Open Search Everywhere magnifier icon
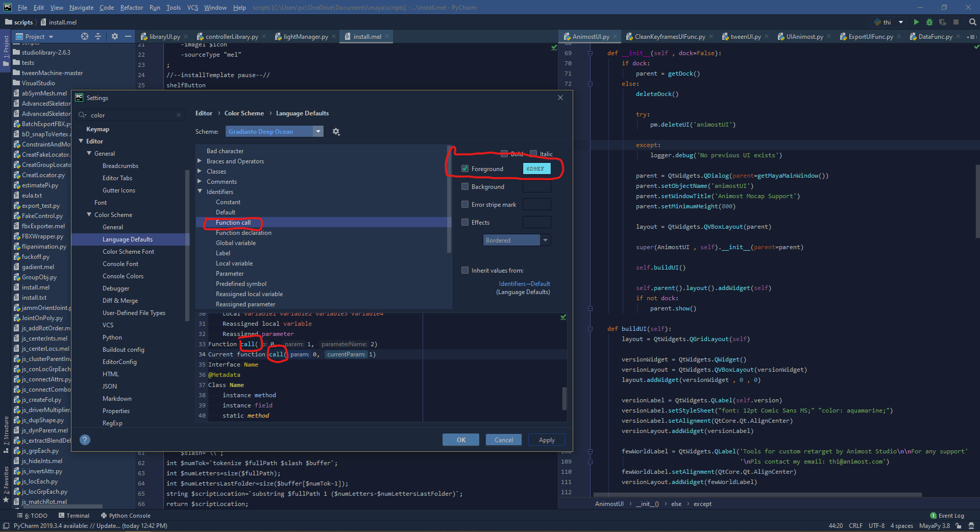The width and height of the screenshot is (980, 532). pos(972,22)
